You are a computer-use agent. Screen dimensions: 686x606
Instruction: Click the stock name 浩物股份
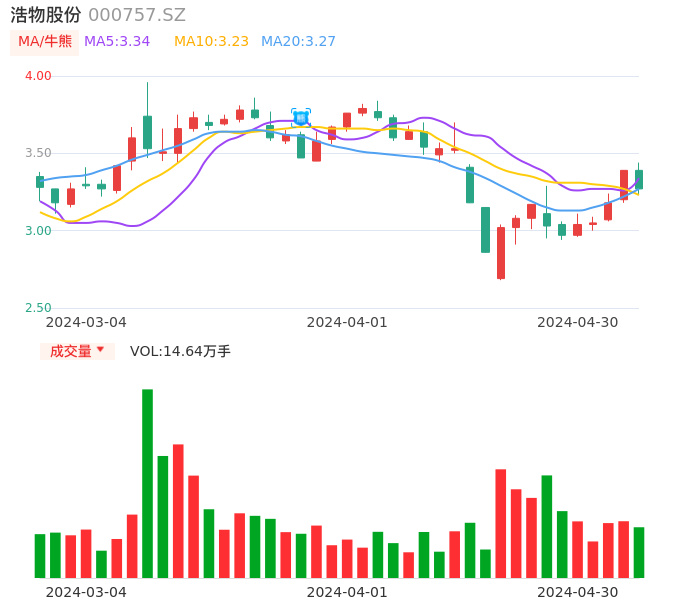(45, 15)
